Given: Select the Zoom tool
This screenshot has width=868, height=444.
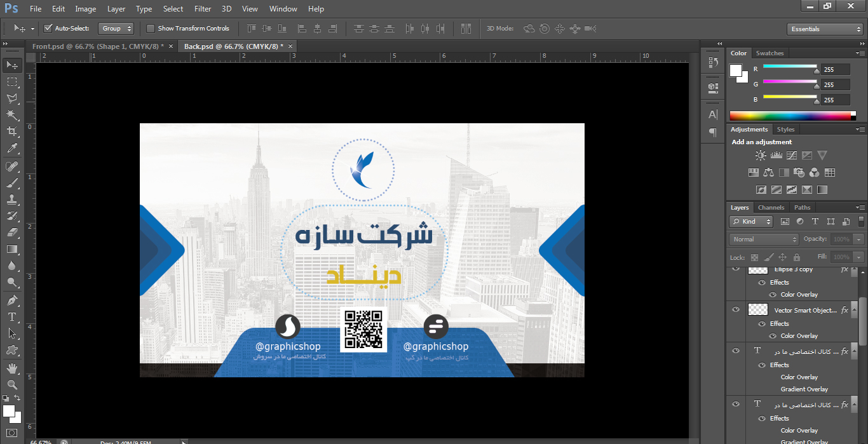Looking at the screenshot, I should [x=11, y=385].
